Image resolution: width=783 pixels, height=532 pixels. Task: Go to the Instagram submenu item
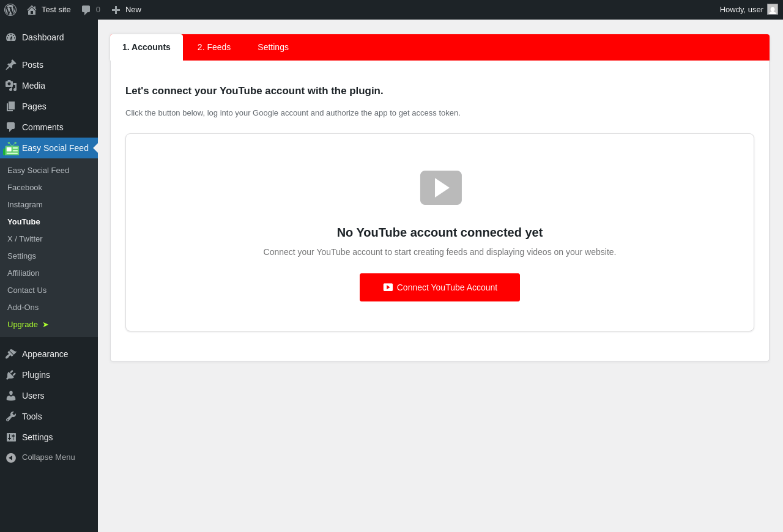[25, 205]
